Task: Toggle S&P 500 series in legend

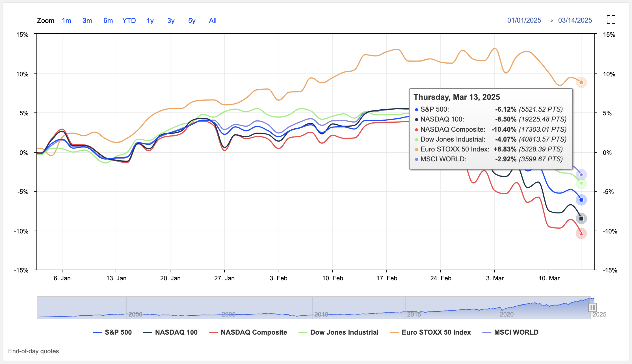Action: (x=112, y=332)
